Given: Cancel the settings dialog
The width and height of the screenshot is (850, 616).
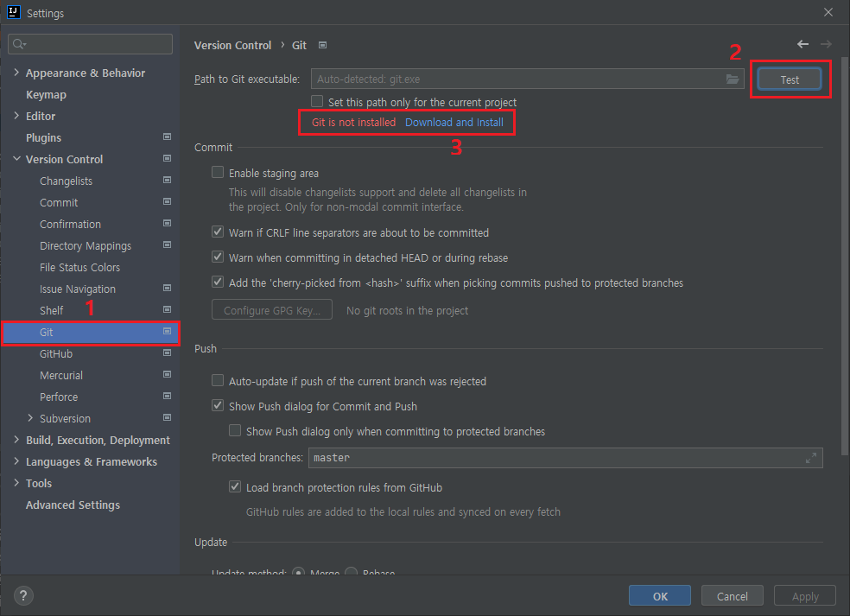Looking at the screenshot, I should tap(732, 596).
